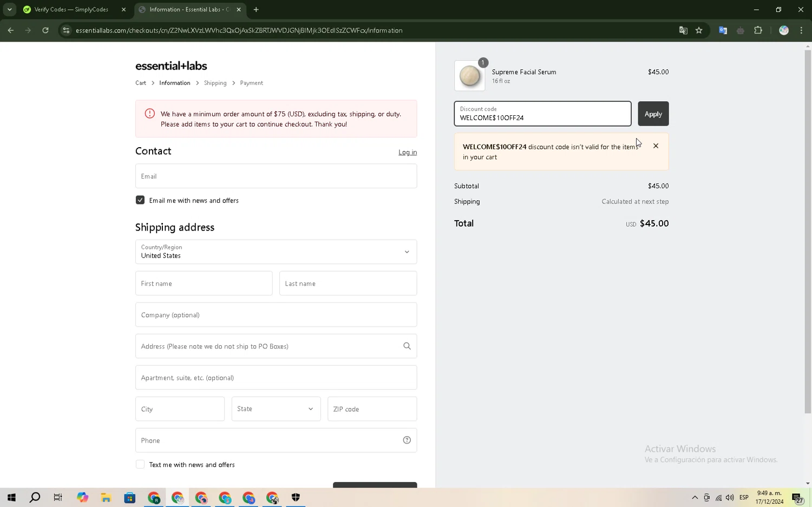812x507 pixels.
Task: Open the site information icon in address bar
Action: (x=66, y=30)
